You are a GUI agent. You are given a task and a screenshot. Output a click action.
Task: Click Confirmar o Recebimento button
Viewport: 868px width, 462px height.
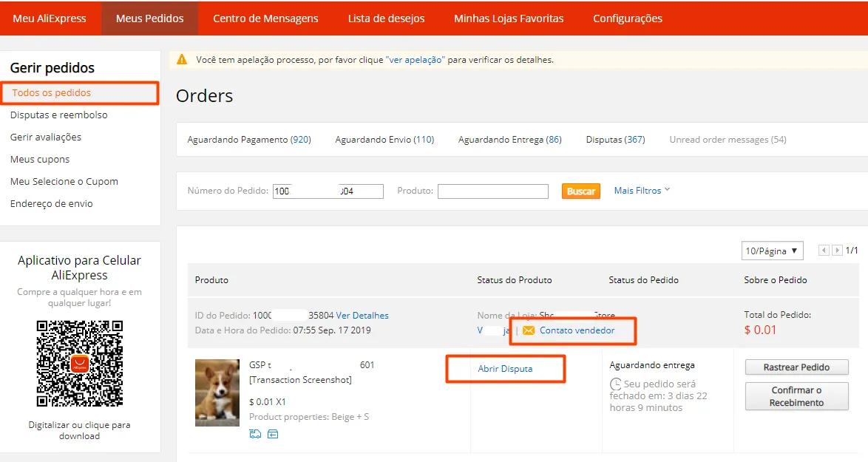click(796, 396)
